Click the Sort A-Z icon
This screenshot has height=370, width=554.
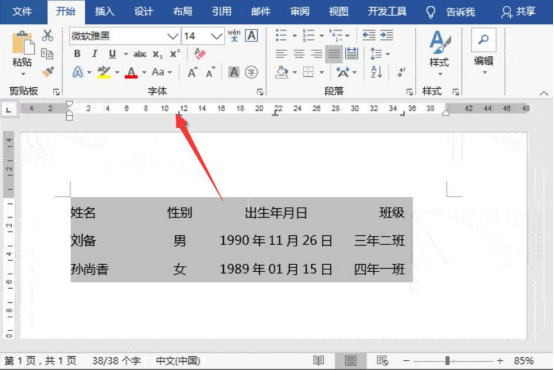click(x=376, y=72)
